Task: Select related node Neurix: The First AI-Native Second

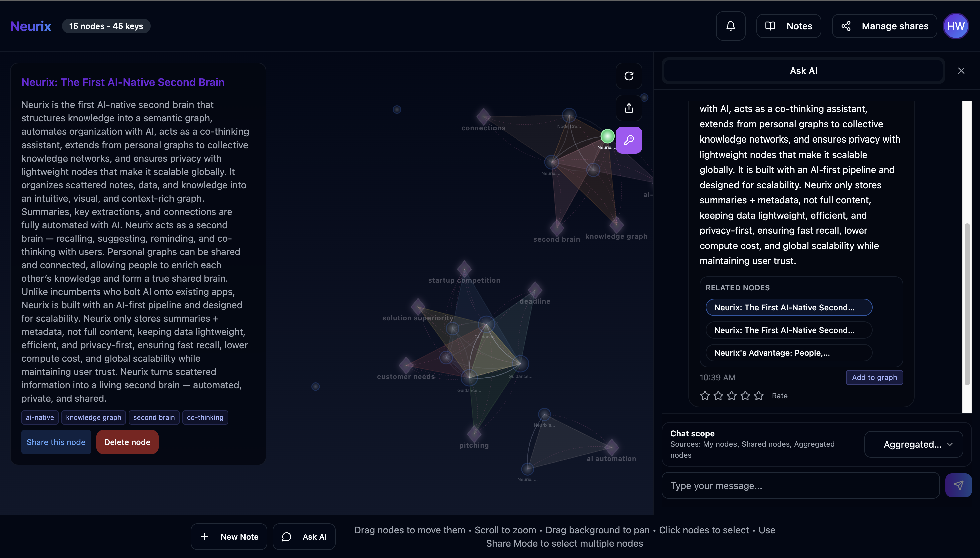Action: tap(789, 307)
